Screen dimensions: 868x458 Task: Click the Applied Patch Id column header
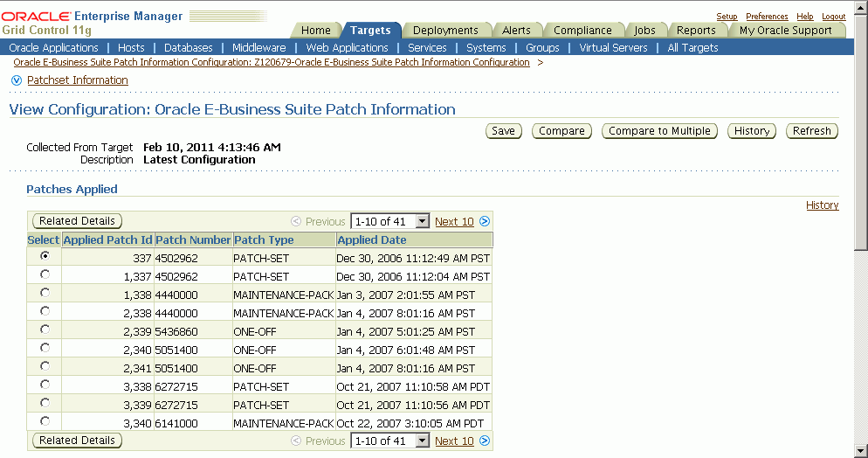click(x=108, y=240)
